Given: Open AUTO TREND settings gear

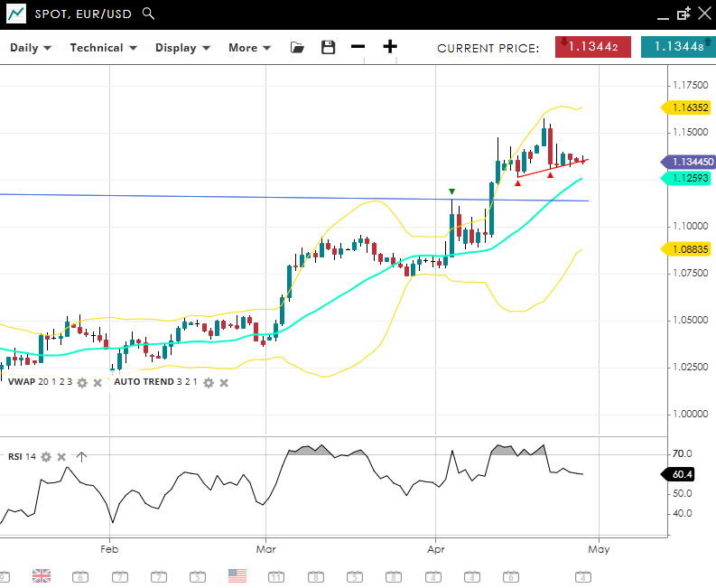Looking at the screenshot, I should coord(208,382).
